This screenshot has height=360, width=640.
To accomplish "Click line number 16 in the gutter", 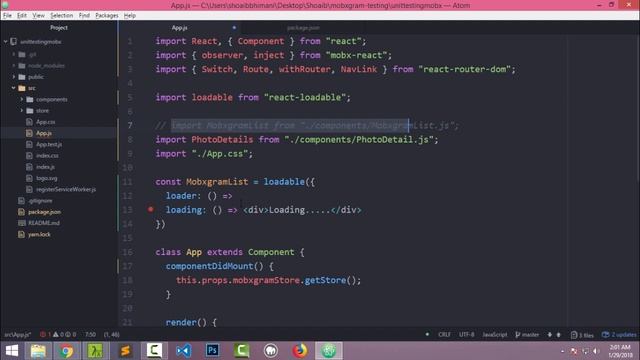I will (127, 252).
